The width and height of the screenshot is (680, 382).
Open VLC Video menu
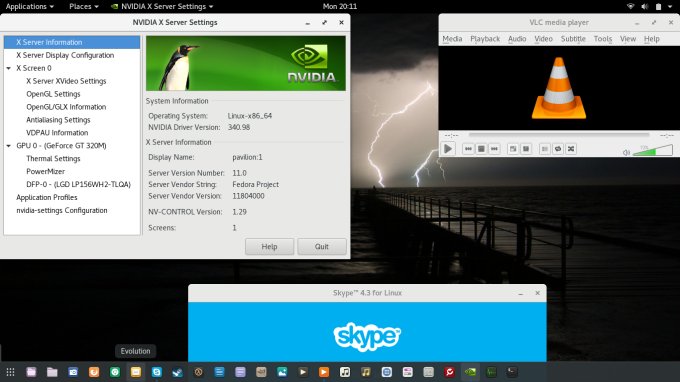543,39
